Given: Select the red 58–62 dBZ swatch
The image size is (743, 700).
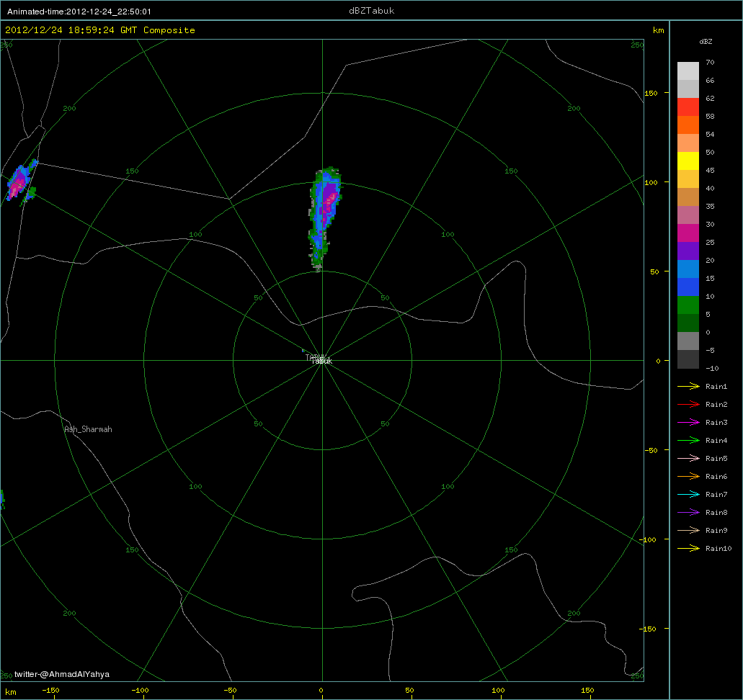Looking at the screenshot, I should (x=688, y=107).
